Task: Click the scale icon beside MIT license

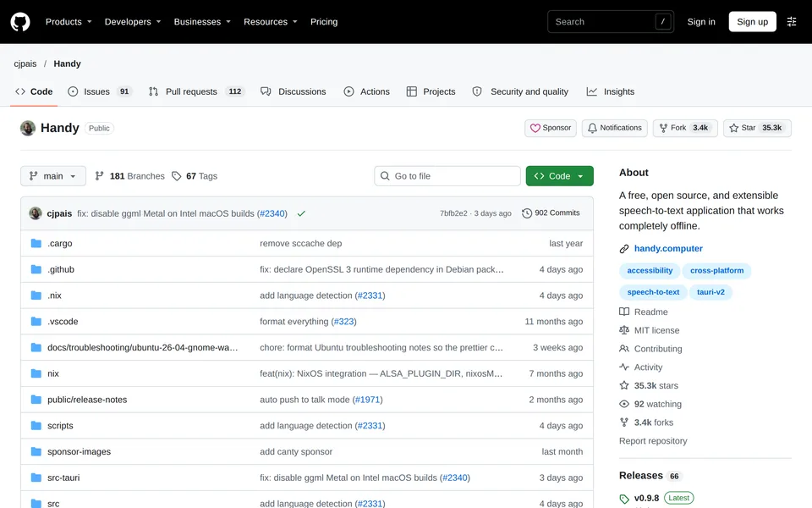Action: [624, 330]
